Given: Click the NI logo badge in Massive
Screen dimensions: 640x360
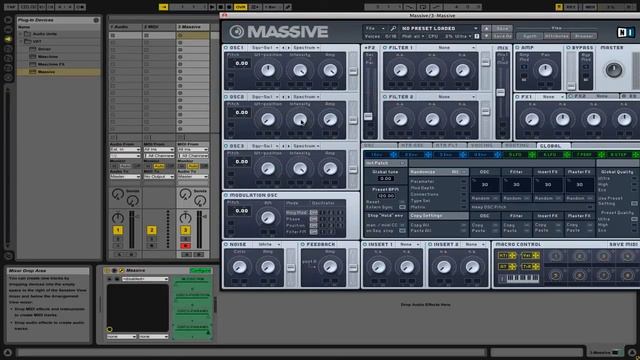Looking at the screenshot, I should click(x=626, y=32).
